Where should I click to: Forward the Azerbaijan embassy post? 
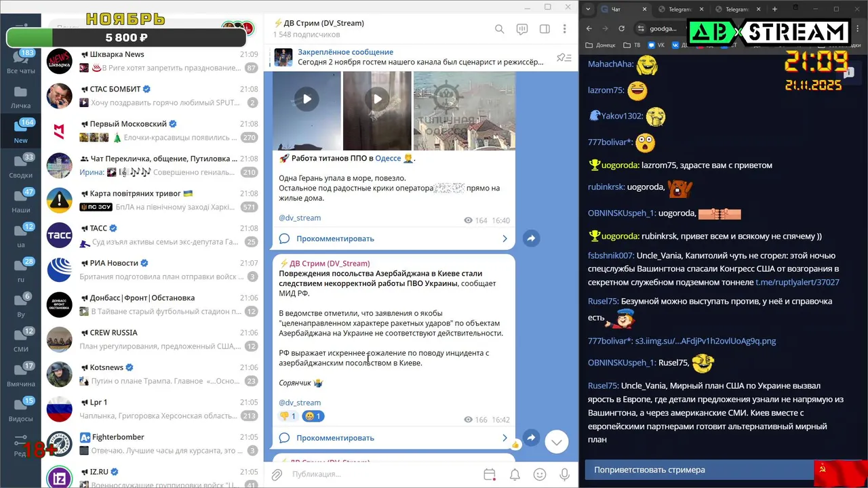531,438
